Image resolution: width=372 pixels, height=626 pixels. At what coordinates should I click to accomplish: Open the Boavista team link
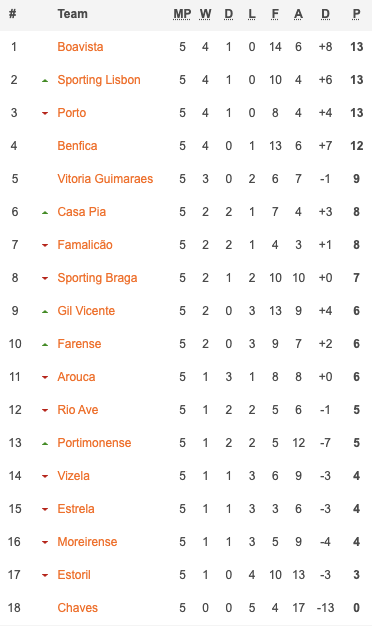tap(80, 47)
